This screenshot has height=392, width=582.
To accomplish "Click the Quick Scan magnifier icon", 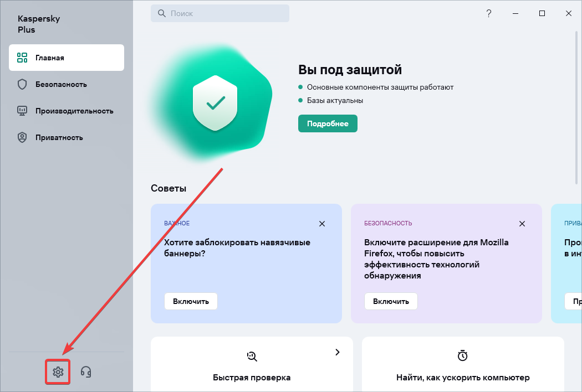I will [252, 356].
